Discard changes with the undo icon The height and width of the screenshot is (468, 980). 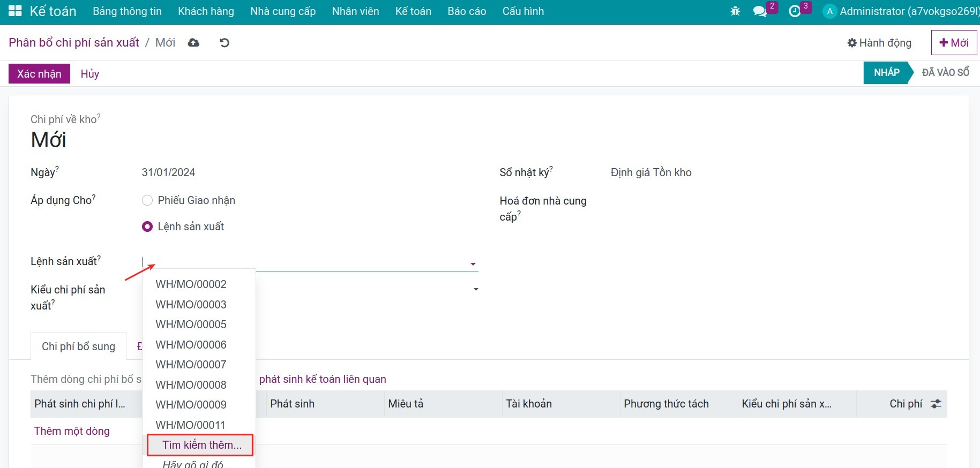[225, 43]
